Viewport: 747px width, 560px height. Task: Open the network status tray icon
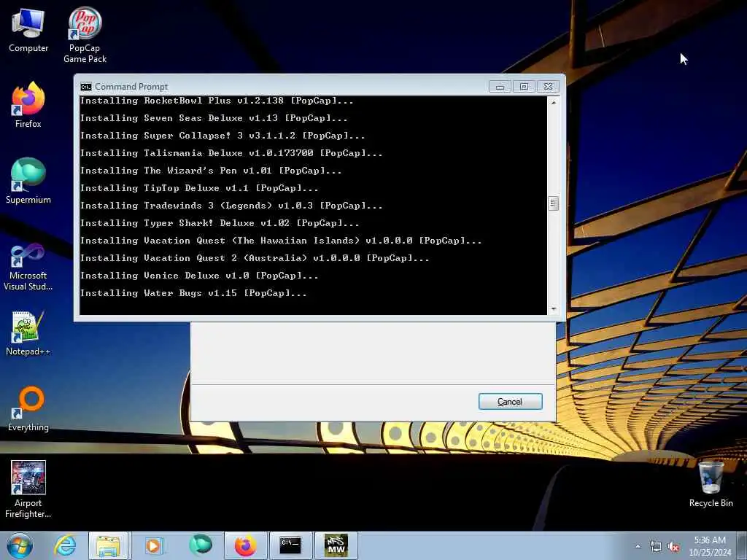point(656,547)
